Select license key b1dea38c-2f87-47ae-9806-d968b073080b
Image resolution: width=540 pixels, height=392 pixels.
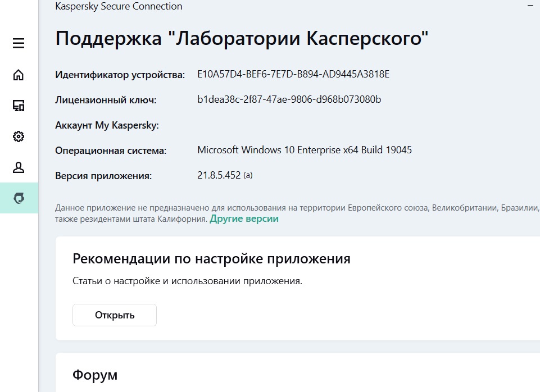pyautogui.click(x=289, y=99)
